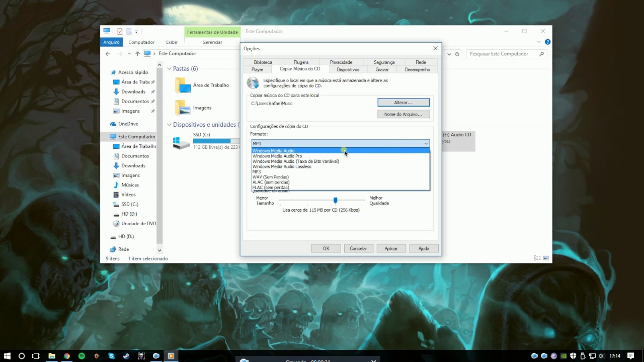Image resolution: width=644 pixels, height=362 pixels.
Task: Open the Arquivo menu in Explorer
Action: tap(112, 42)
